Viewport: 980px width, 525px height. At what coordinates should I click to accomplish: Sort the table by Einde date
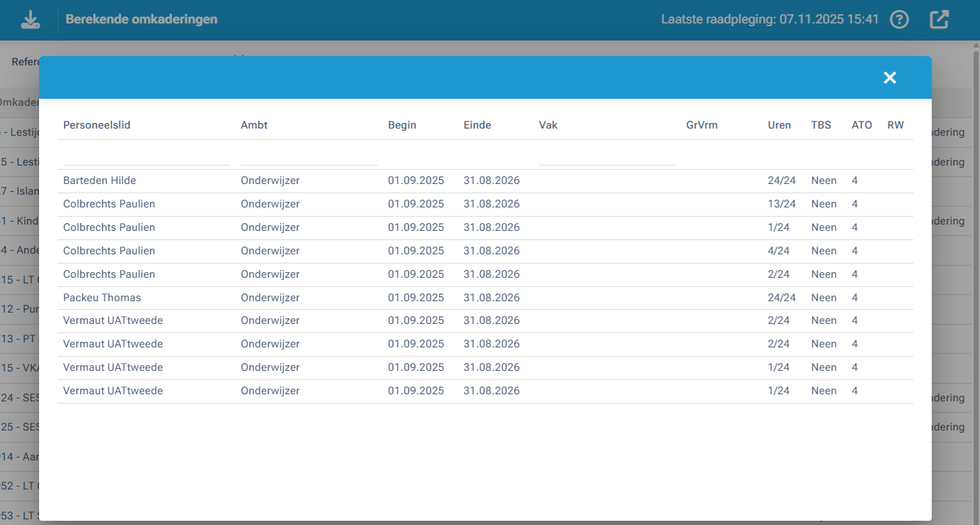[x=477, y=125]
